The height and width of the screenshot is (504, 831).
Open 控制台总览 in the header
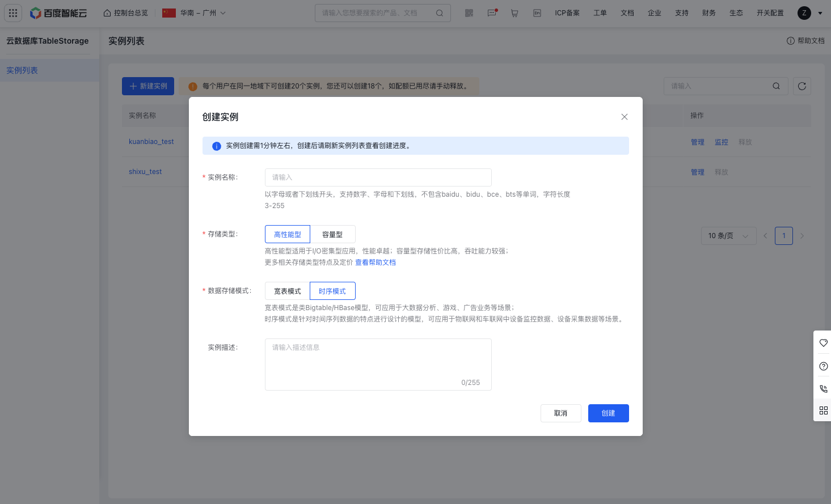click(x=125, y=12)
